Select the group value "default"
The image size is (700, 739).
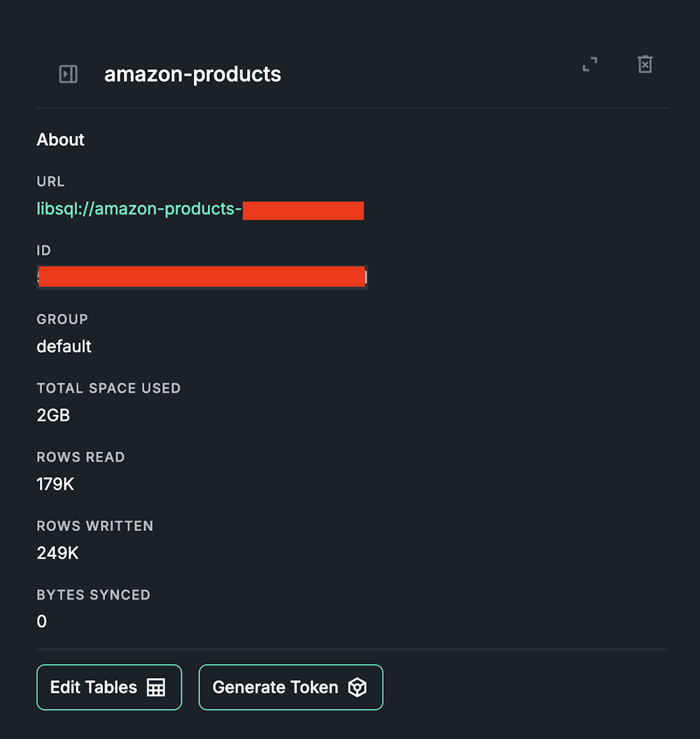click(x=64, y=346)
